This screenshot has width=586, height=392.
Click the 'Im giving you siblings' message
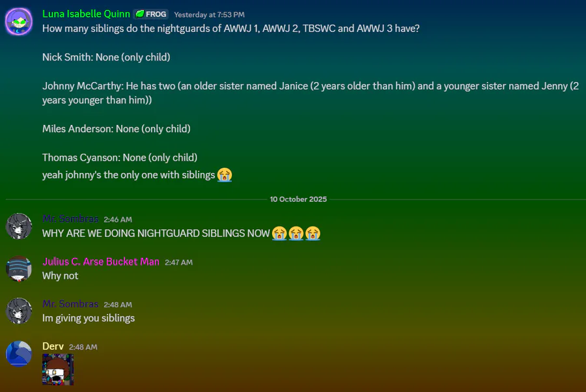coord(89,318)
